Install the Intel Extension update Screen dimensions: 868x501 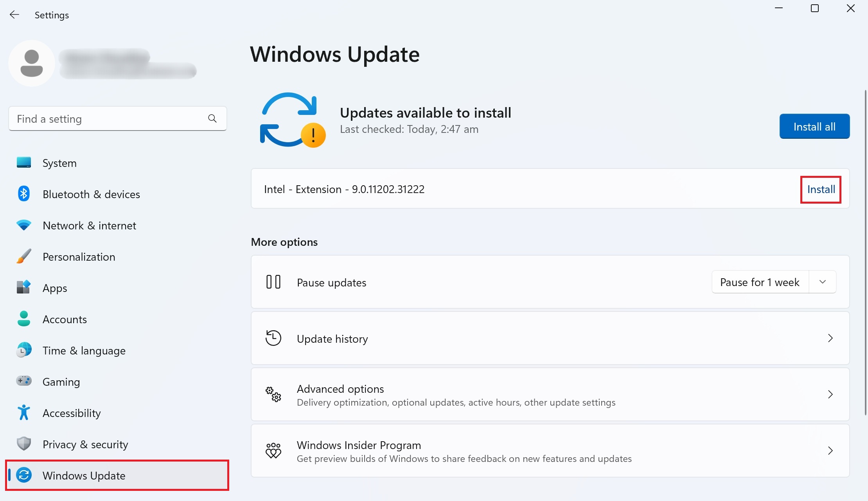[820, 189]
